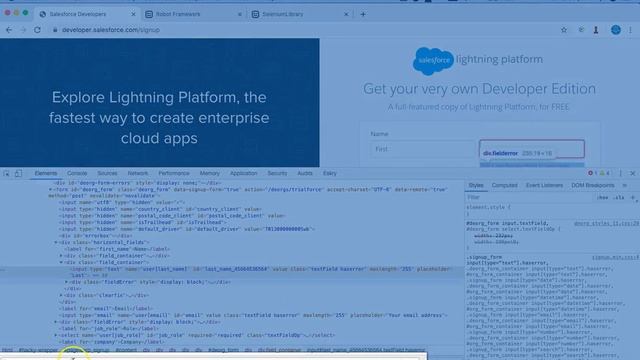Show more Styles sidebar tabs chevron
This screenshot has width=640, height=360.
pyautogui.click(x=624, y=185)
